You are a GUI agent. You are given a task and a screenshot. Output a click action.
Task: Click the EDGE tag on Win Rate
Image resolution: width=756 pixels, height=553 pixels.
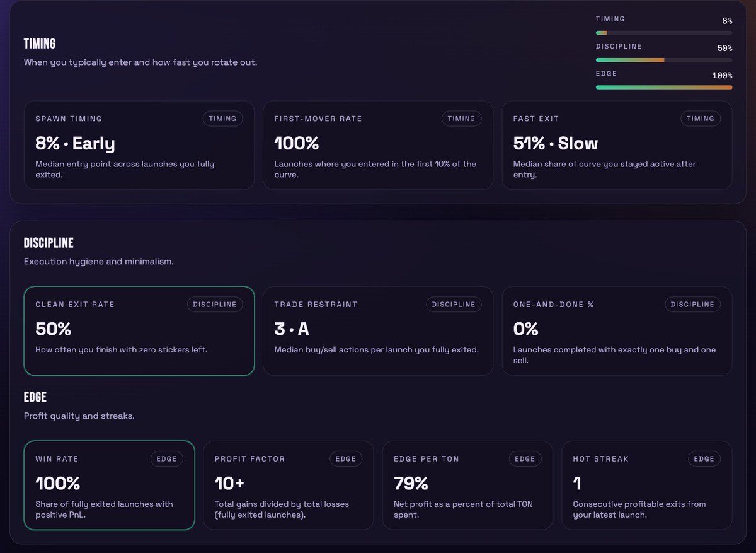point(167,459)
